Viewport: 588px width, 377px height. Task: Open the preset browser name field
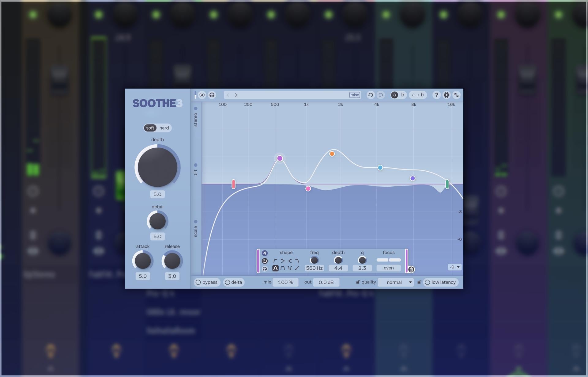click(x=292, y=95)
